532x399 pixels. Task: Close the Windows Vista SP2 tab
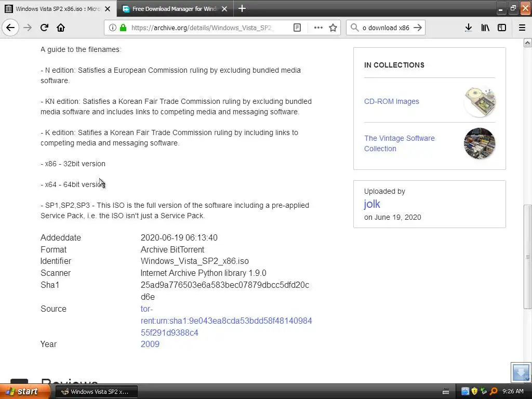108,9
